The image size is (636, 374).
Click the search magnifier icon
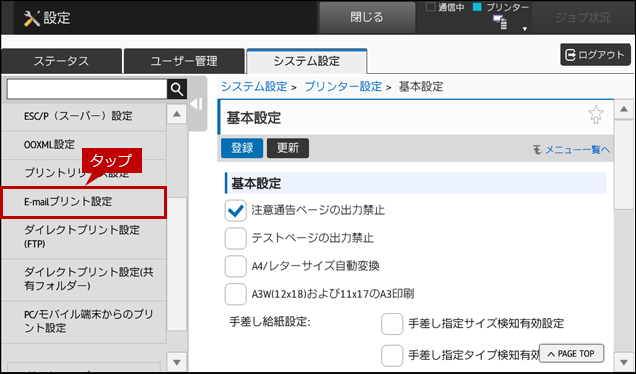pos(177,89)
